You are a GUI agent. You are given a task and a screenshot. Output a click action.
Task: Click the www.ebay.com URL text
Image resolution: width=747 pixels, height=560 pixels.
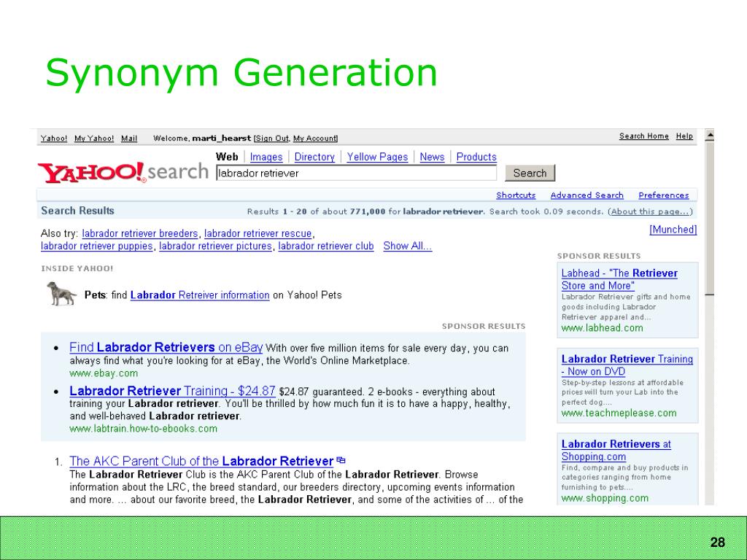(x=104, y=373)
